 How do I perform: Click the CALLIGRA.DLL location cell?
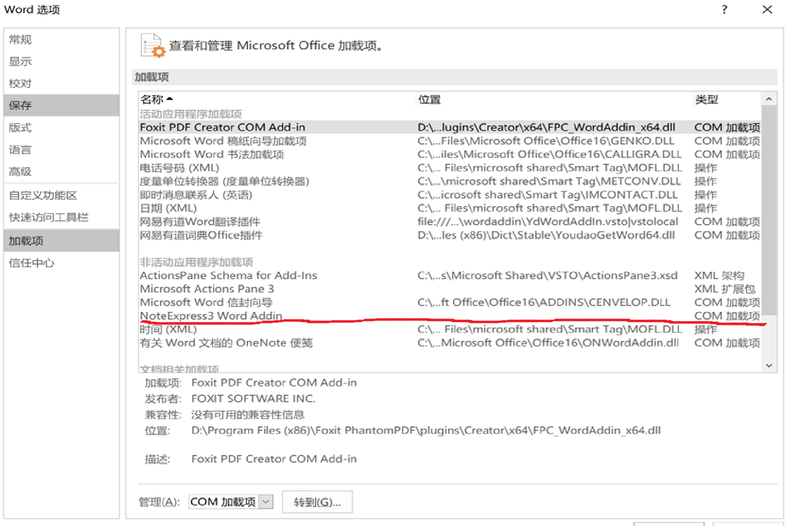tap(550, 154)
